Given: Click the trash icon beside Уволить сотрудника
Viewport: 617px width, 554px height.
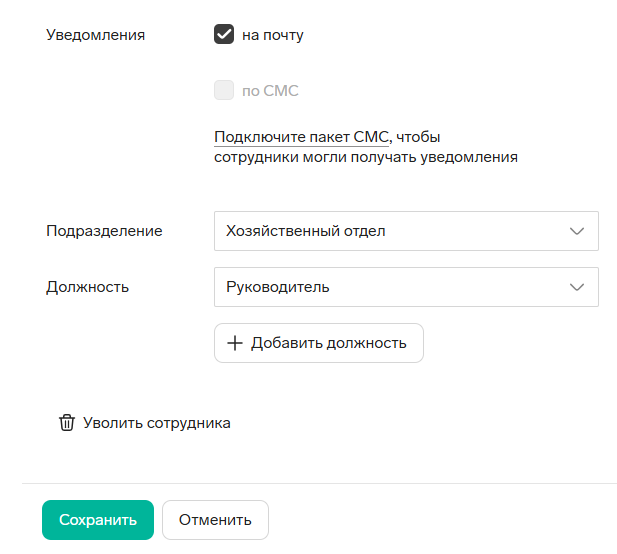Looking at the screenshot, I should click(x=67, y=423).
